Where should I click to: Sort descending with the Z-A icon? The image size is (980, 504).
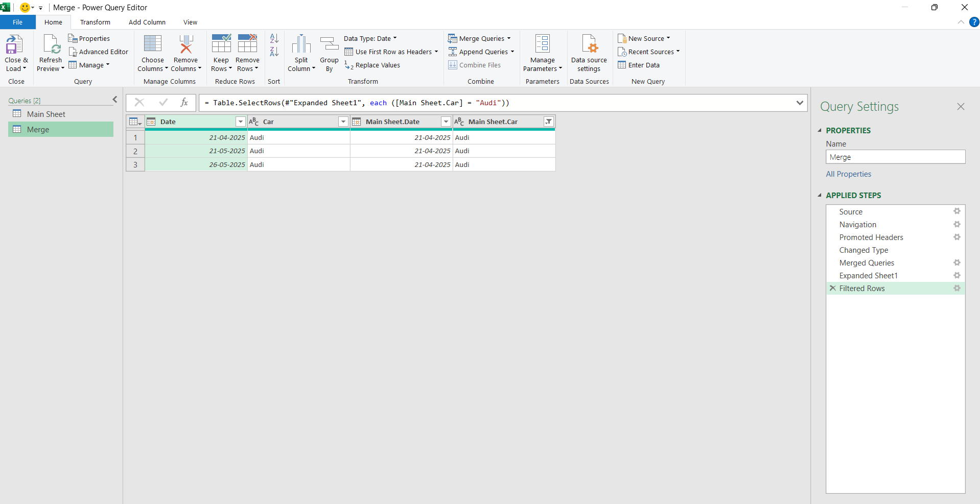pos(274,52)
